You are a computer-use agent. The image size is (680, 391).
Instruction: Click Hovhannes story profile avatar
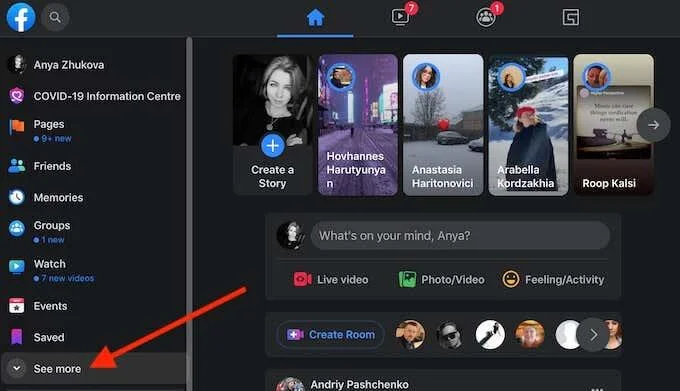pos(341,77)
